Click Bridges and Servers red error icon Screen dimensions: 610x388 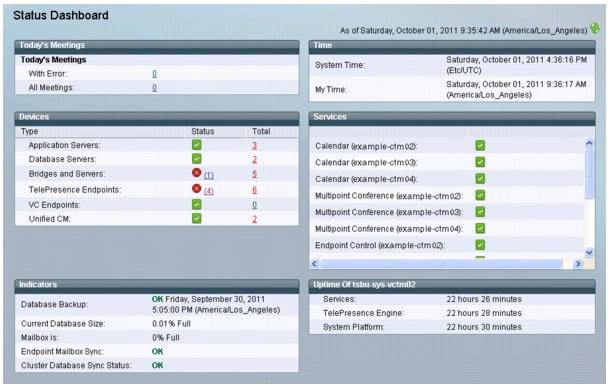click(x=196, y=173)
